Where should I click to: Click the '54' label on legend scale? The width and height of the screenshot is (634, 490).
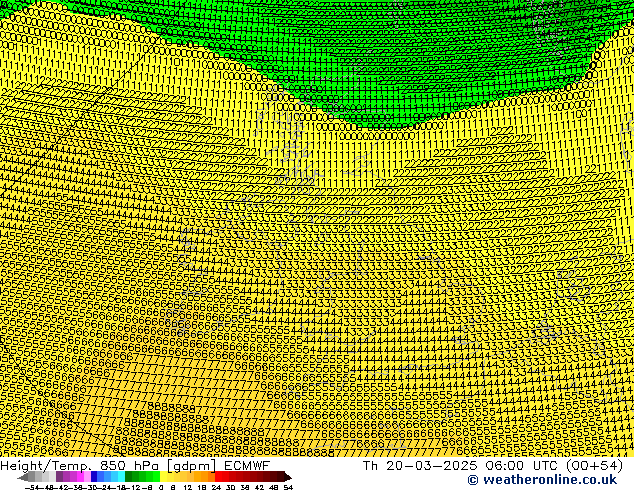[288, 487]
